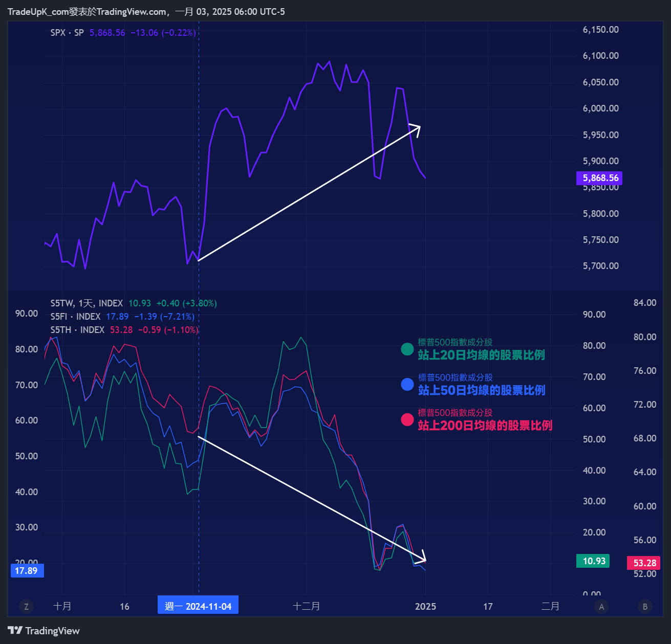
Task: Click the 十月 label on time axis
Action: 62,606
